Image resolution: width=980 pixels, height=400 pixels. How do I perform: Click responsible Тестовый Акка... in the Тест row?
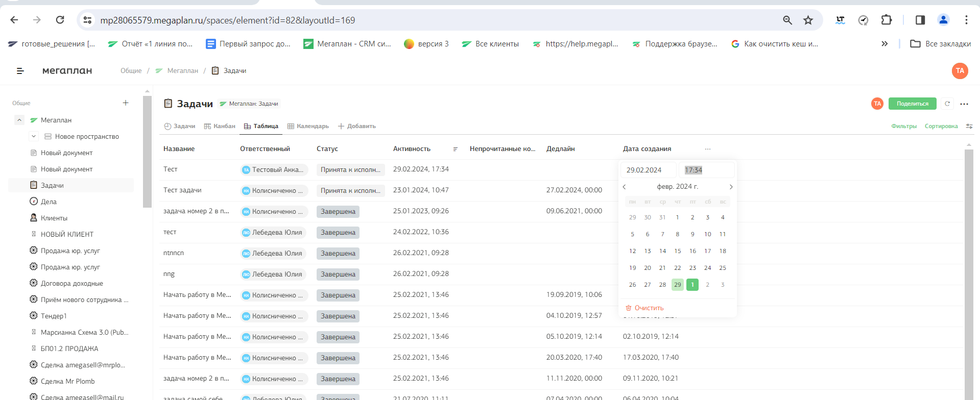click(x=274, y=170)
